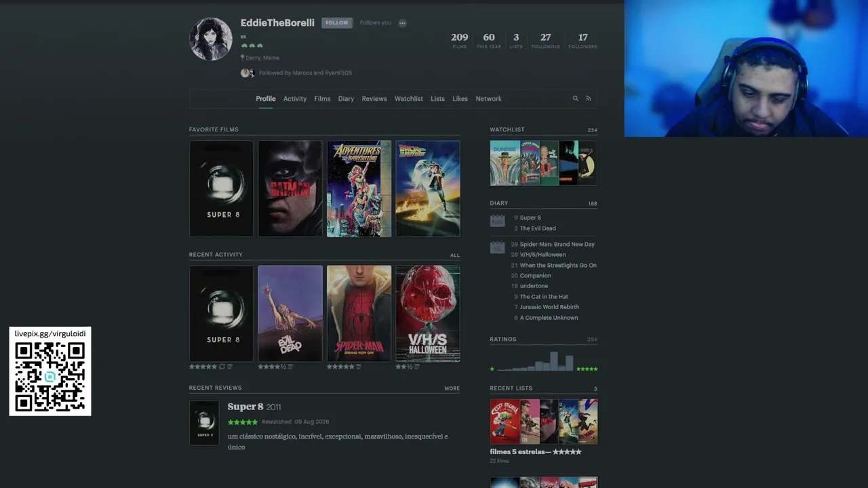The image size is (868, 488).
Task: Open the 27 Following stat
Action: pos(546,41)
